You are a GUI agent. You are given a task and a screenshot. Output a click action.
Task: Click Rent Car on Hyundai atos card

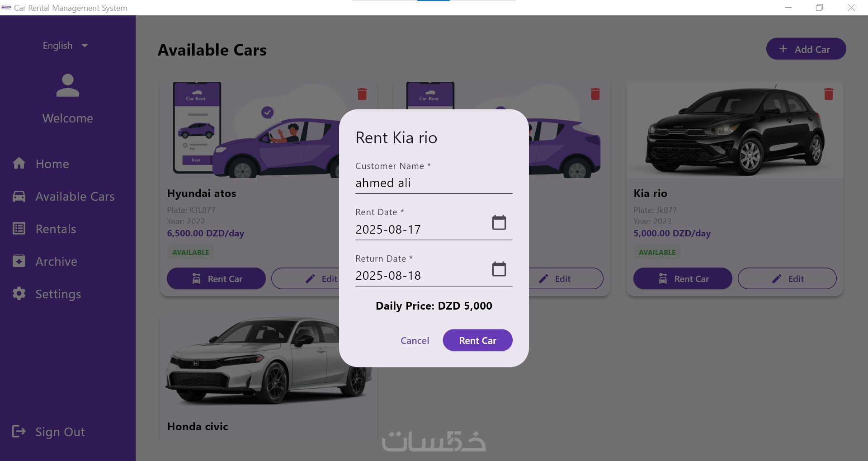click(216, 279)
